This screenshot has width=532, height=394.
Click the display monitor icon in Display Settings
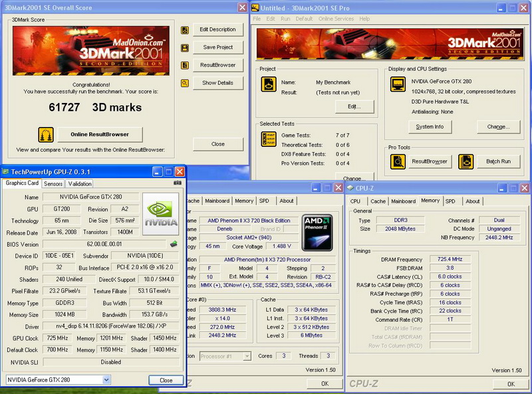[398, 84]
